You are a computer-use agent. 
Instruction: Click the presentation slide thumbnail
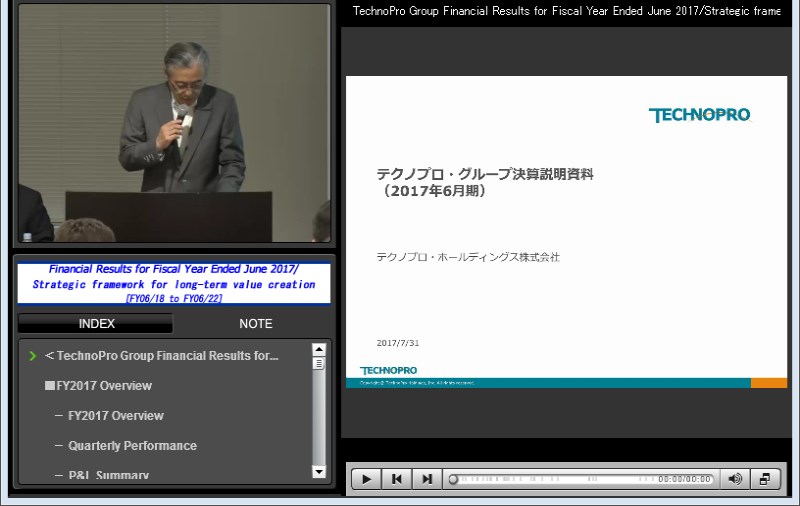click(x=566, y=232)
